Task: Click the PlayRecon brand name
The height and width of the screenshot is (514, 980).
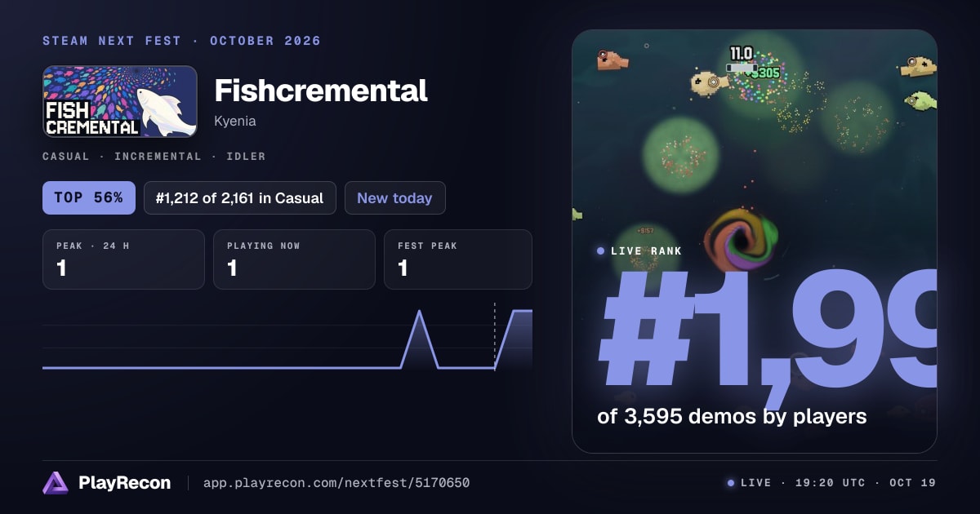Action: (124, 483)
